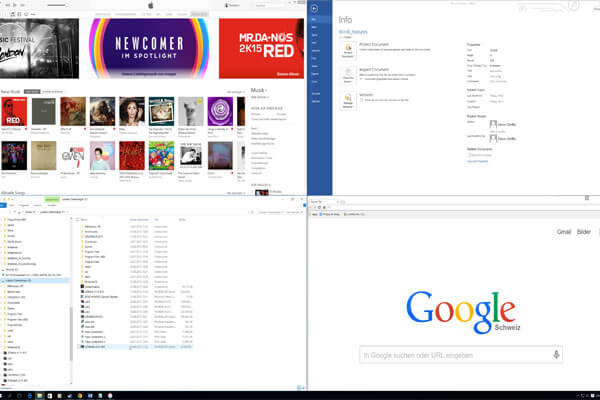Click the Gmail link on Google page

click(x=564, y=232)
